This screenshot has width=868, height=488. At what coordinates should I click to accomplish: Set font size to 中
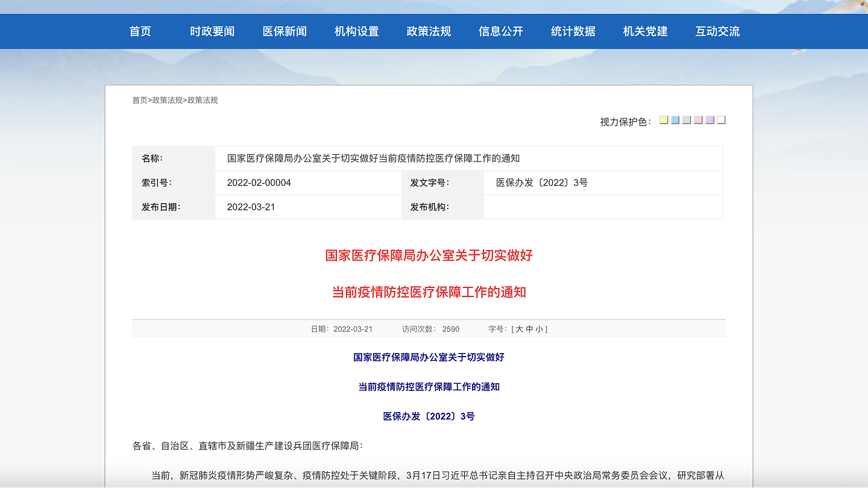coord(529,329)
